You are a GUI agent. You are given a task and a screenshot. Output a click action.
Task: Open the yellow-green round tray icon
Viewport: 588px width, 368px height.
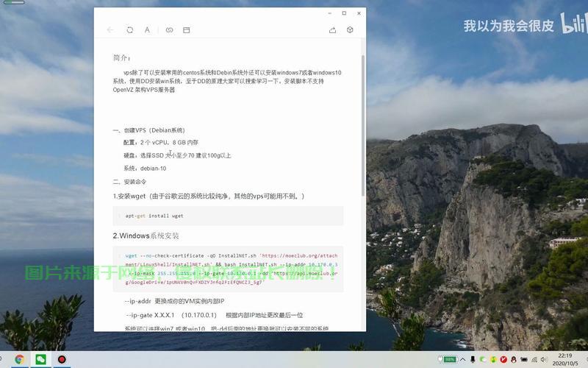493,359
